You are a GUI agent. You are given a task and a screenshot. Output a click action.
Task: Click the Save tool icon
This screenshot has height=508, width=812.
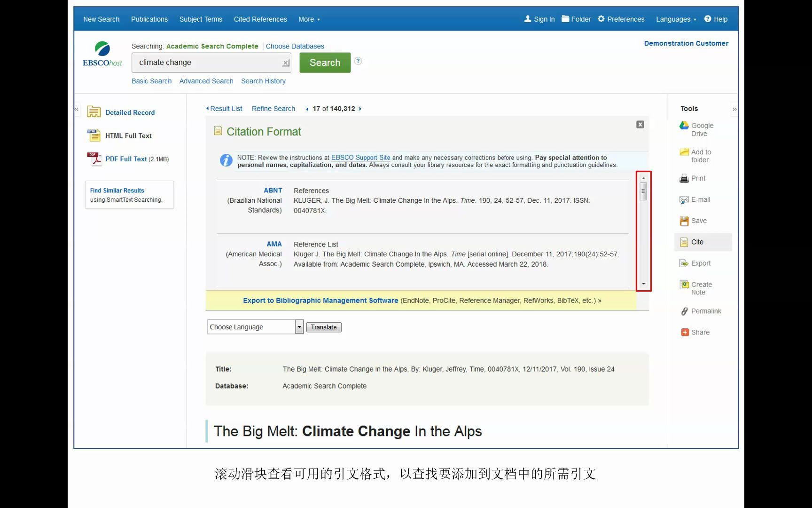684,221
